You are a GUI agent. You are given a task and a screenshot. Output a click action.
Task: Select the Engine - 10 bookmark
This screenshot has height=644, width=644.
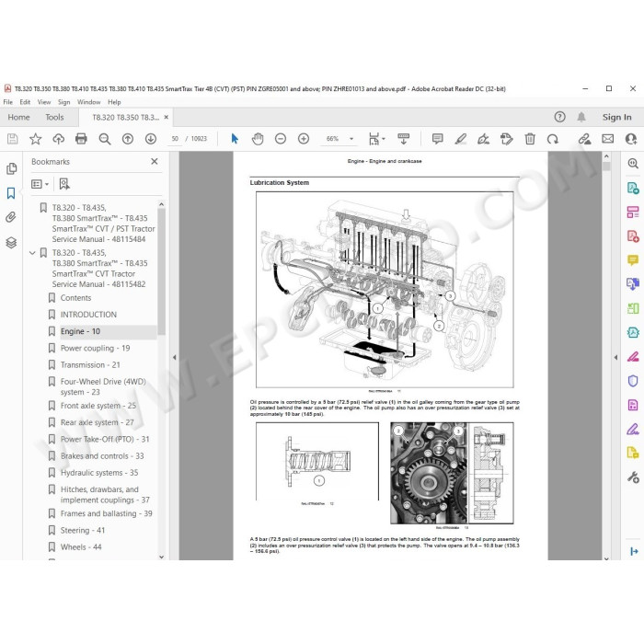tap(80, 331)
